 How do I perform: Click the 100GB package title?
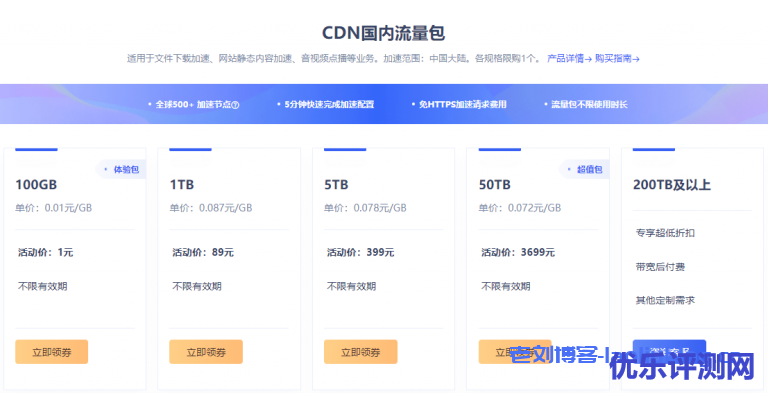[x=36, y=185]
